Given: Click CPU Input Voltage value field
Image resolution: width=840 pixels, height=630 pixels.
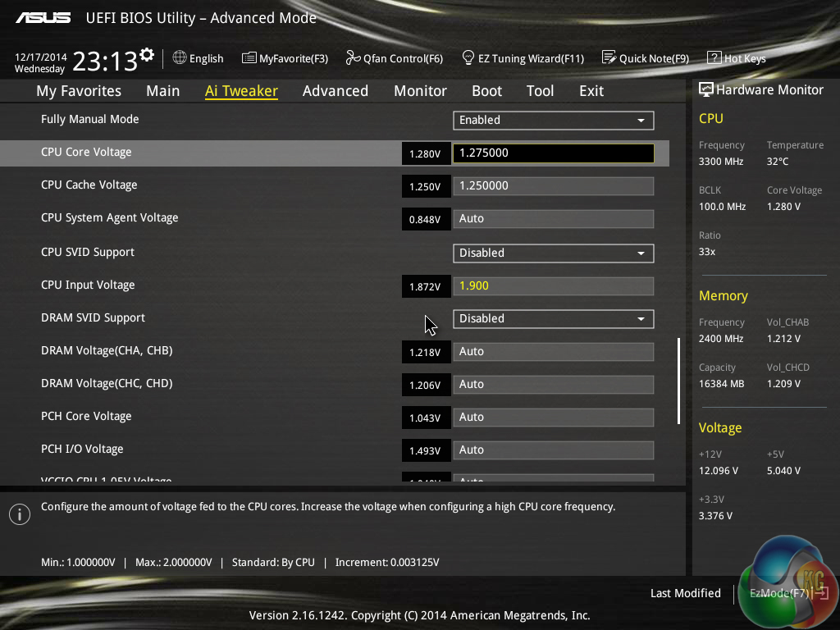Looking at the screenshot, I should [553, 286].
